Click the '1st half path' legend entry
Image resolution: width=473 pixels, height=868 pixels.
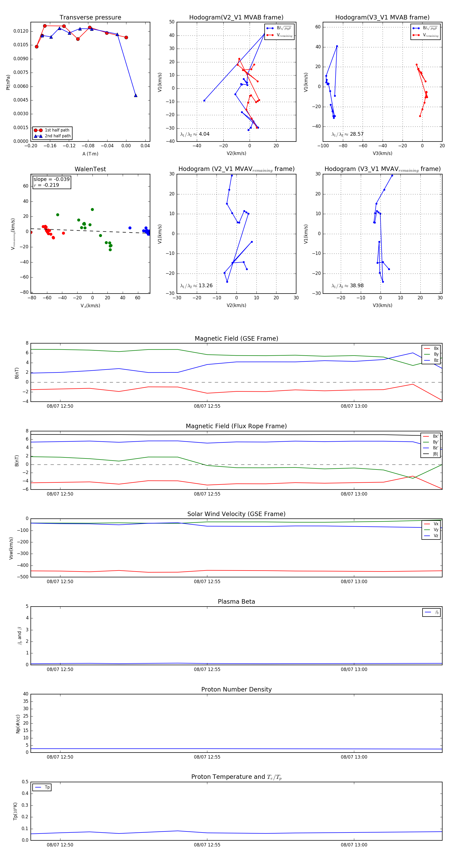[x=52, y=130]
